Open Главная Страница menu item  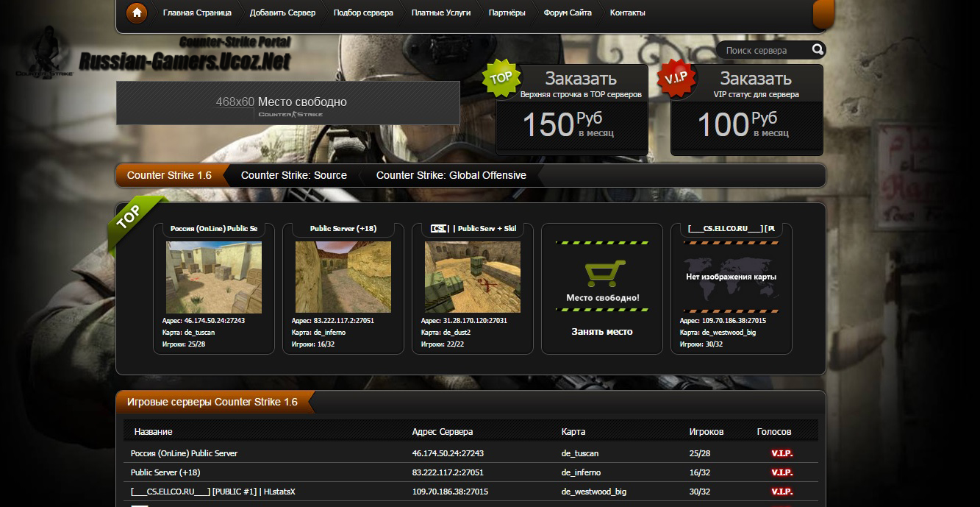pos(197,13)
